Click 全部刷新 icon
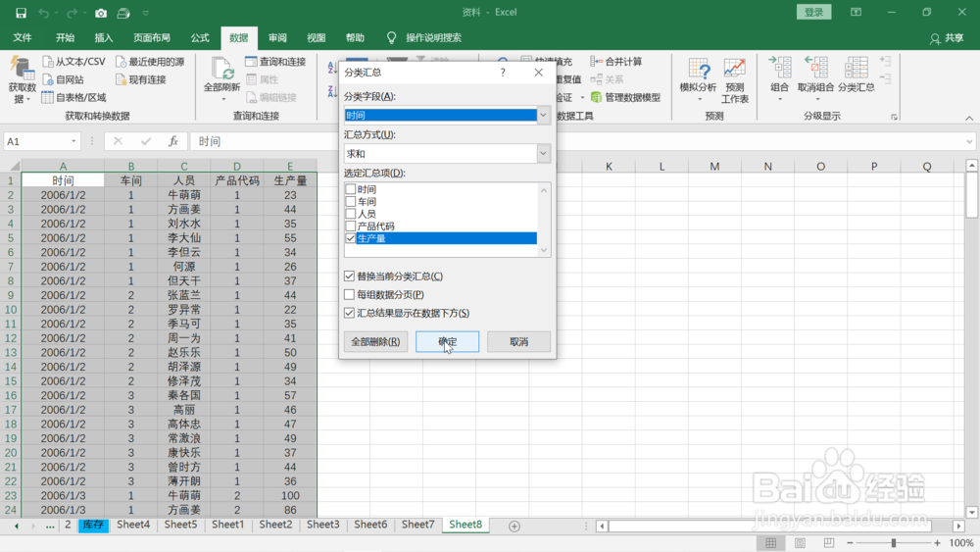 click(221, 79)
